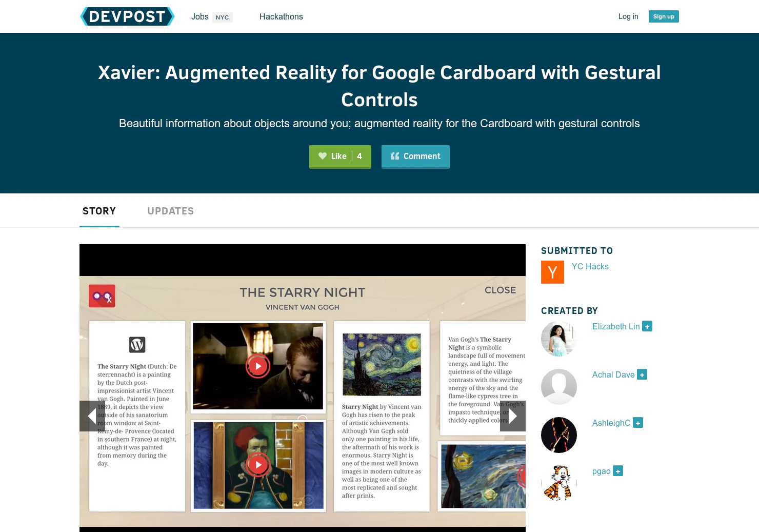This screenshot has height=532, width=759.
Task: Go to next gallery slide arrow
Action: click(x=513, y=416)
